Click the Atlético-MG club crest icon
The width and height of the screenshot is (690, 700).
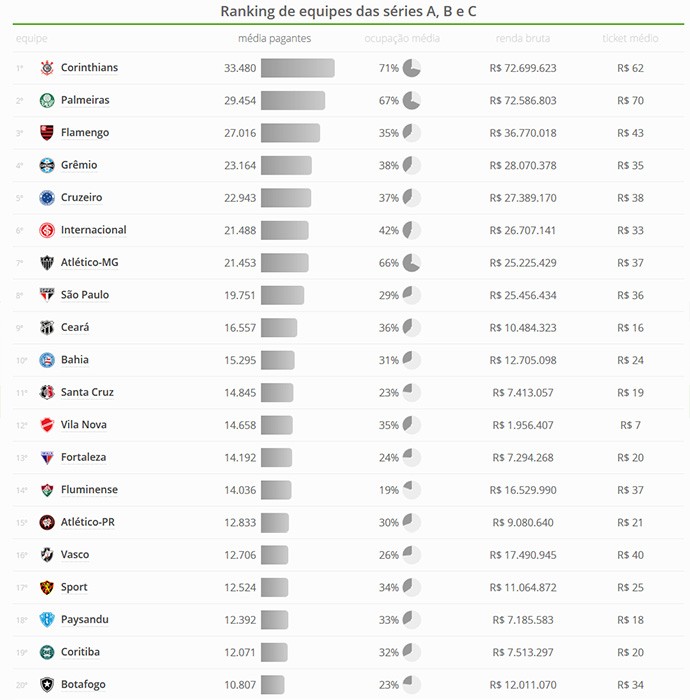pos(46,263)
